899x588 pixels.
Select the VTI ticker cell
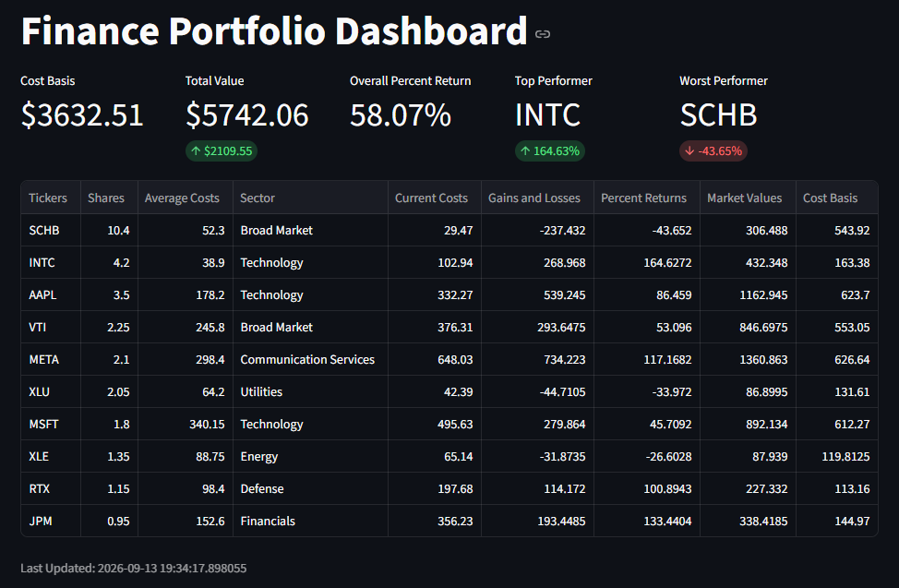[x=51, y=327]
